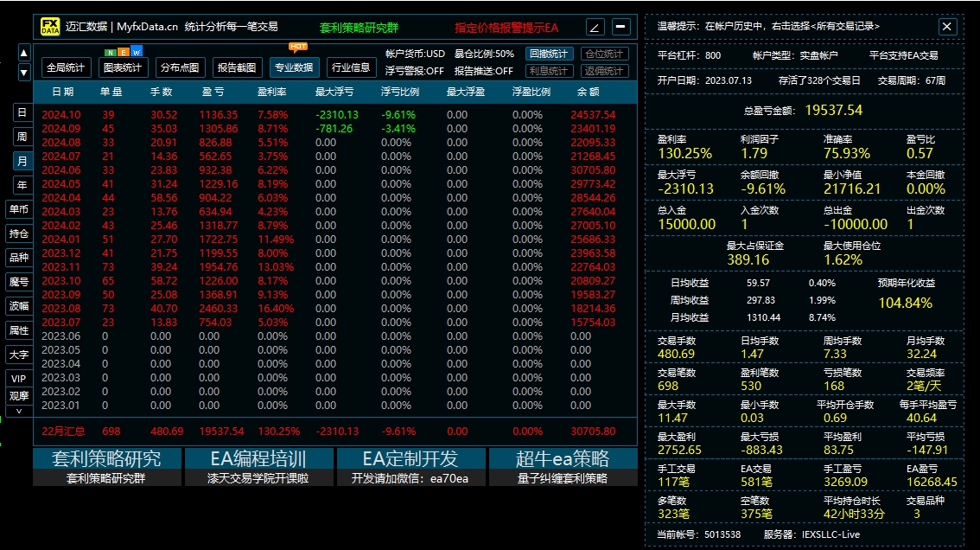Screen dimensions: 980x550
Task: Click the 盈利率 column header
Action: [x=272, y=92]
